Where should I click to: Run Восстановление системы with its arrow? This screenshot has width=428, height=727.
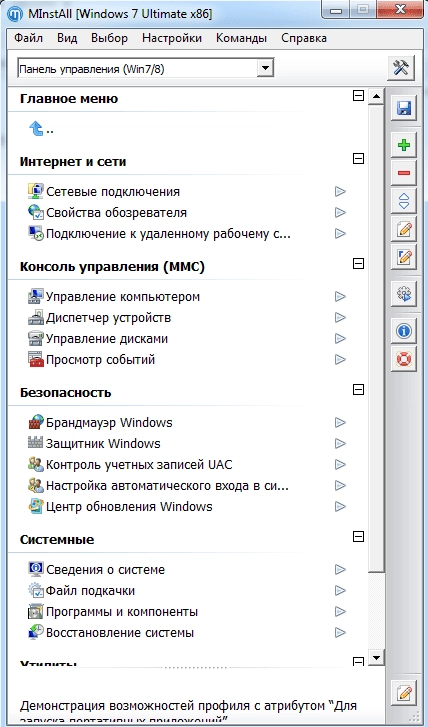(340, 632)
